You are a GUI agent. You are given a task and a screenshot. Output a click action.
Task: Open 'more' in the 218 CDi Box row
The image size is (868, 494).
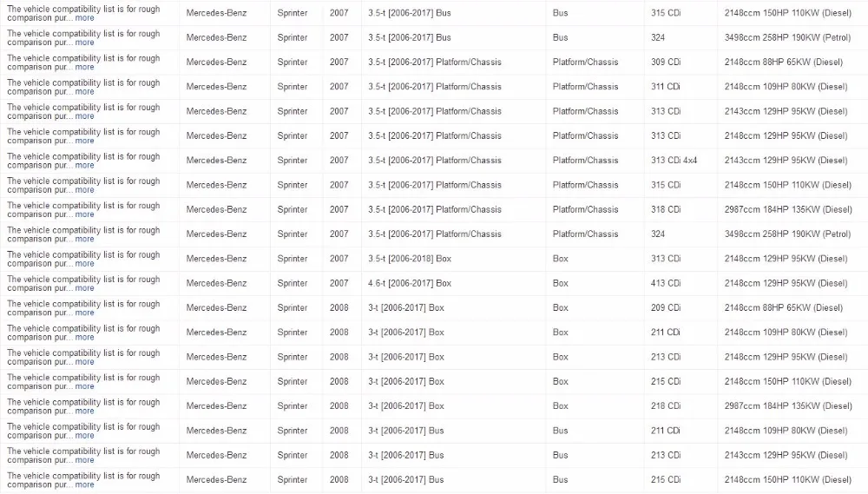[85, 411]
